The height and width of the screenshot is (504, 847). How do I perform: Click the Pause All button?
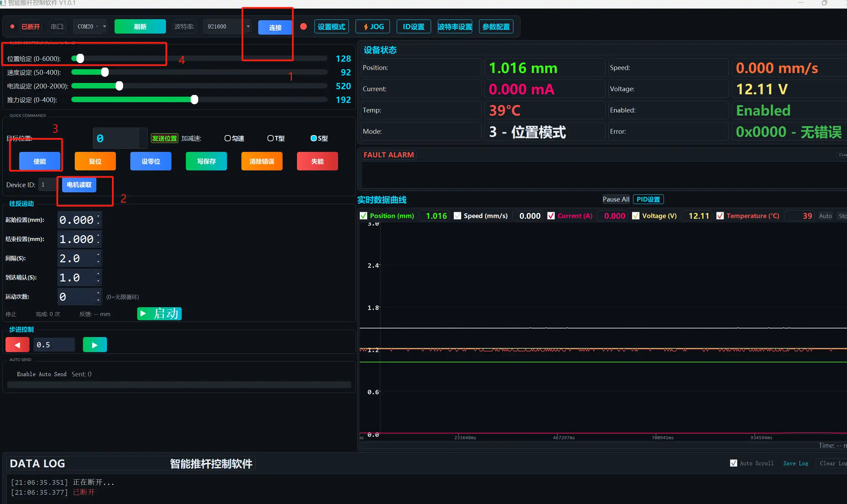coord(616,199)
